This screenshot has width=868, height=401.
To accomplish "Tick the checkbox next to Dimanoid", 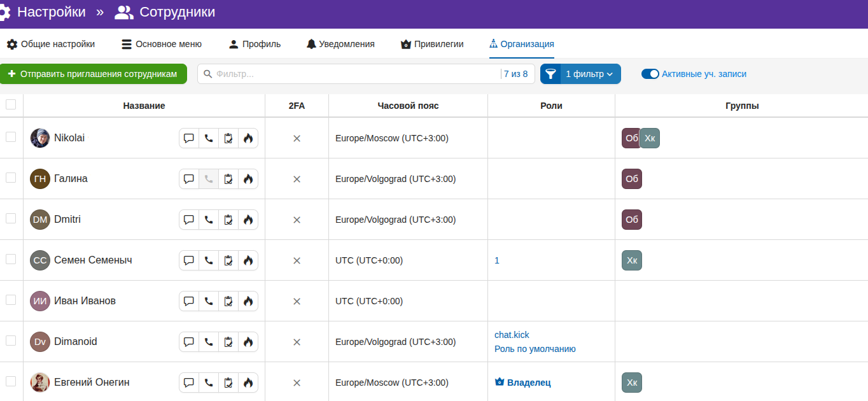I will 11,341.
